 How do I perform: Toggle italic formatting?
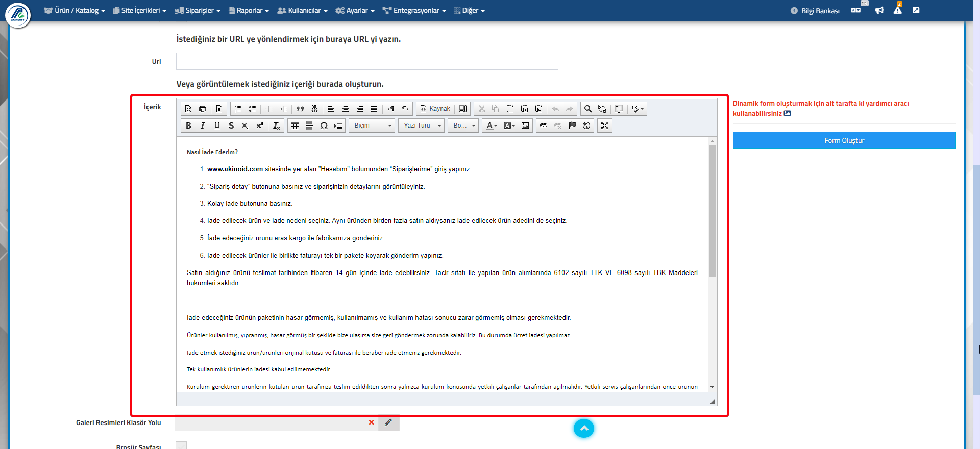pos(203,126)
